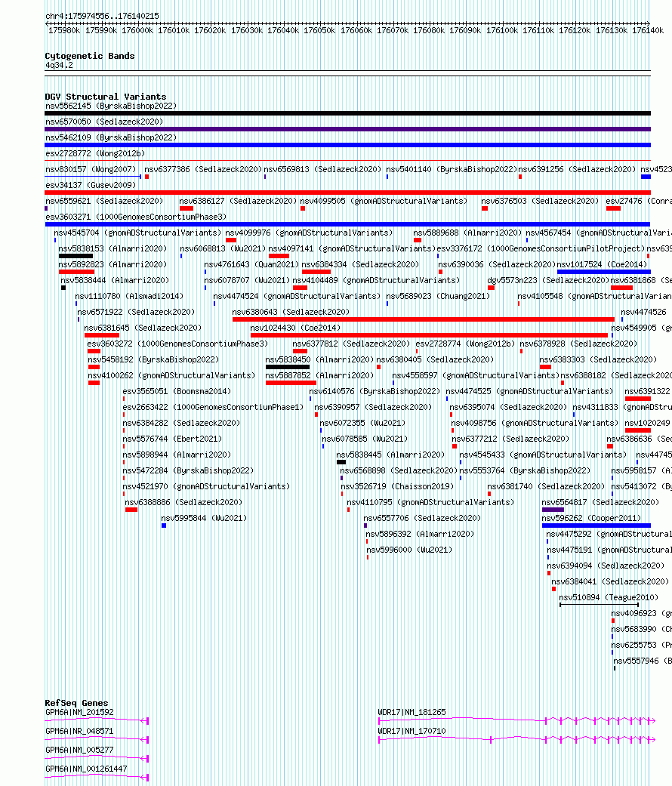Open nsv5838445 (Almarri2020) label
Image resolution: width=672 pixels, height=786 pixels.
coord(390,455)
